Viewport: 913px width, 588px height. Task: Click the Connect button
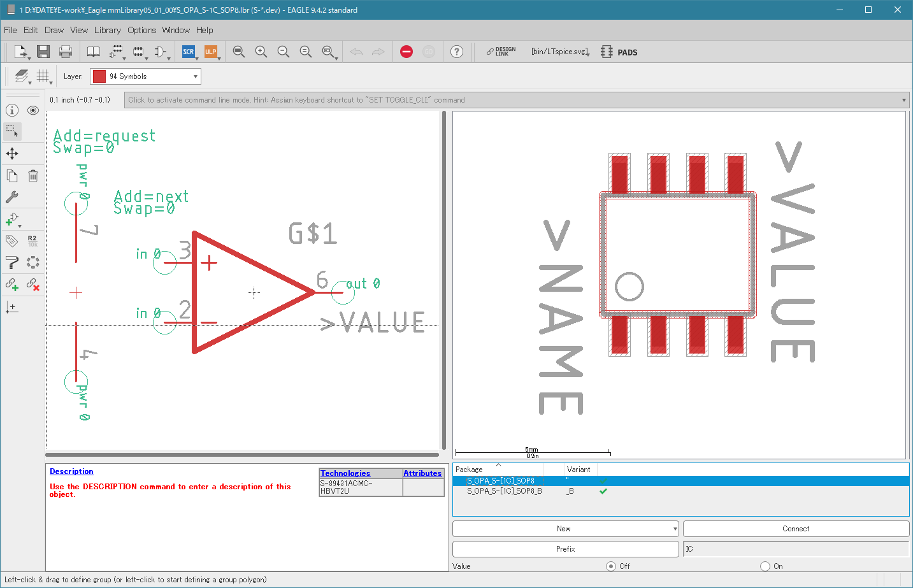(x=796, y=529)
